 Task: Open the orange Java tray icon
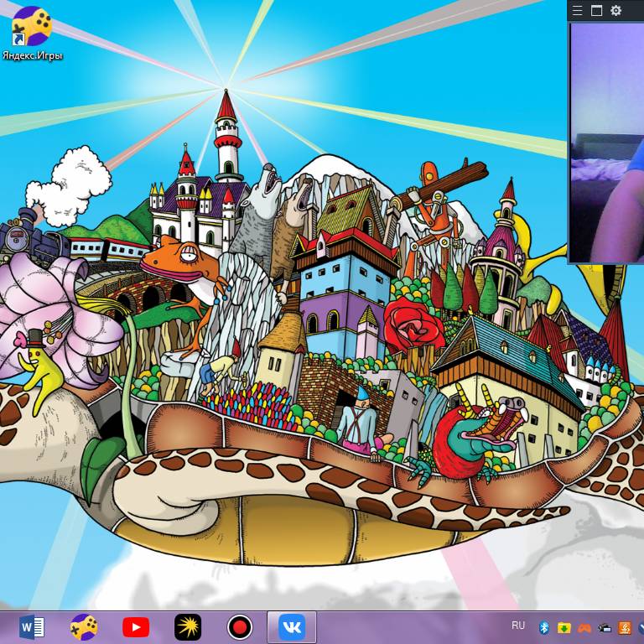(625, 627)
